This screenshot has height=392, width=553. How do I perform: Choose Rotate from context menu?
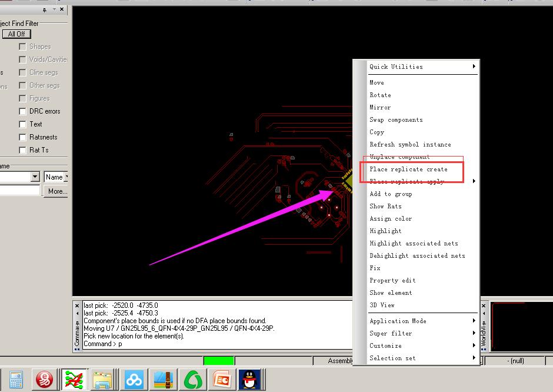[x=422, y=95]
